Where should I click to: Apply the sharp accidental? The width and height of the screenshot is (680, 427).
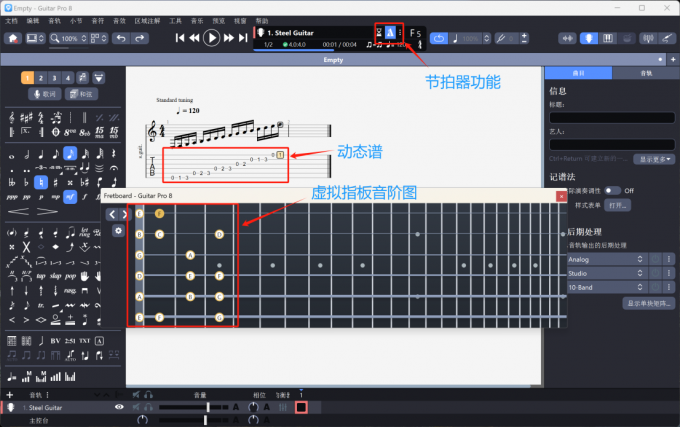pos(56,183)
